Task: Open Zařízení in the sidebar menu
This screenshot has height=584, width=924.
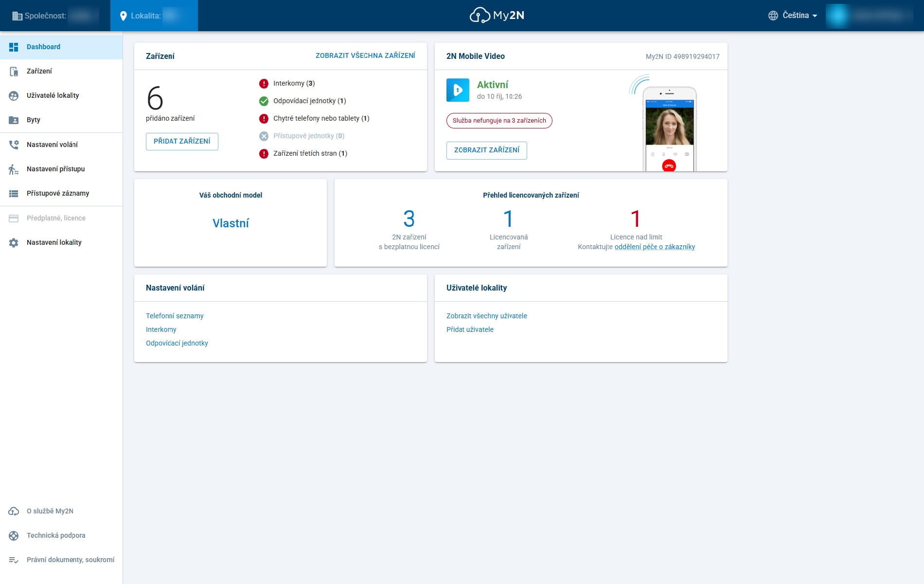Action: click(61, 71)
